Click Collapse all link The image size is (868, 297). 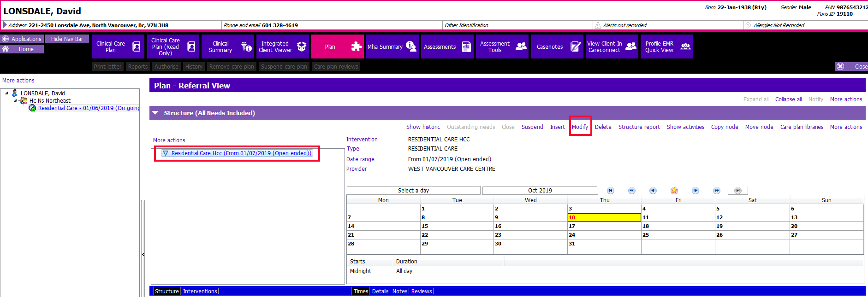coord(789,99)
